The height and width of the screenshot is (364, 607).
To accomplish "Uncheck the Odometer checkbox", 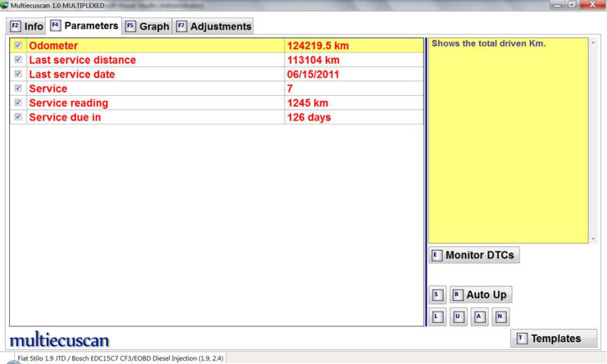I will click(18, 46).
